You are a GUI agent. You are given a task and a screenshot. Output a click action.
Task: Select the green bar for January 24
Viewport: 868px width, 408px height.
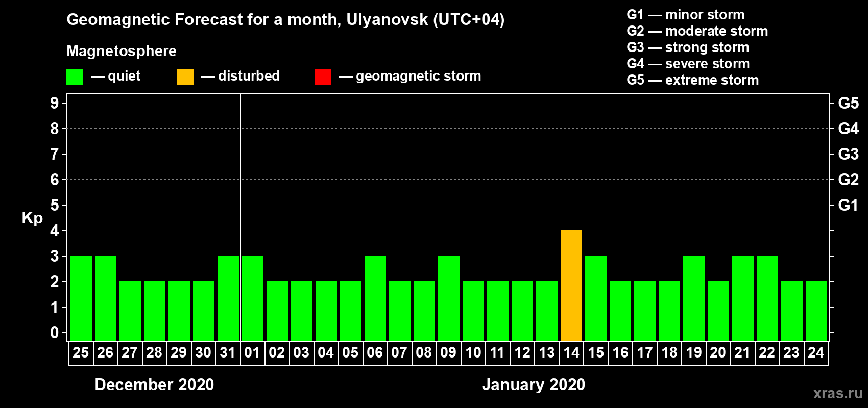[x=816, y=311]
